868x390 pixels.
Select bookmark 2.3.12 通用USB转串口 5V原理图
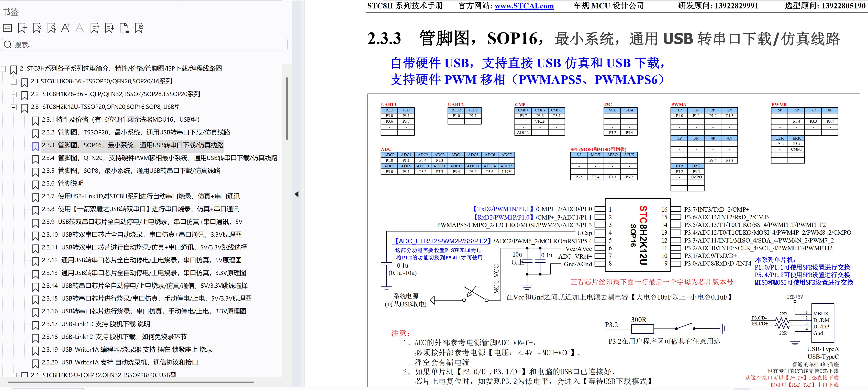pos(141,260)
